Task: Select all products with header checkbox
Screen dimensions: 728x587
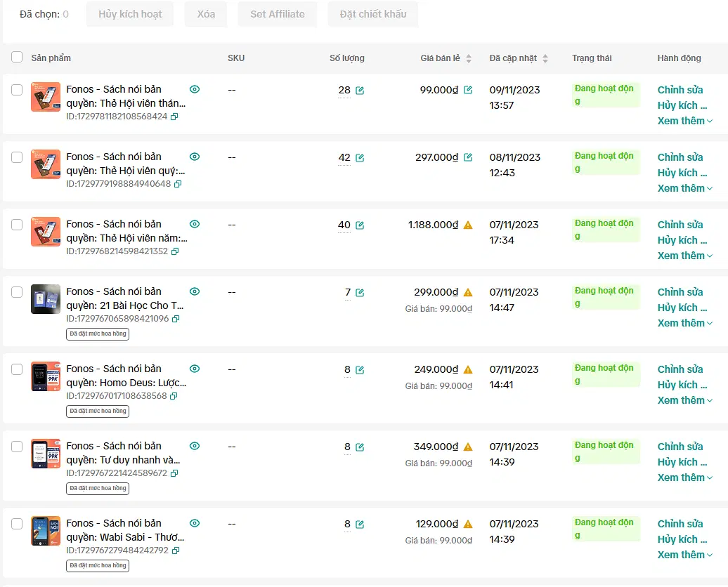Action: [17, 57]
